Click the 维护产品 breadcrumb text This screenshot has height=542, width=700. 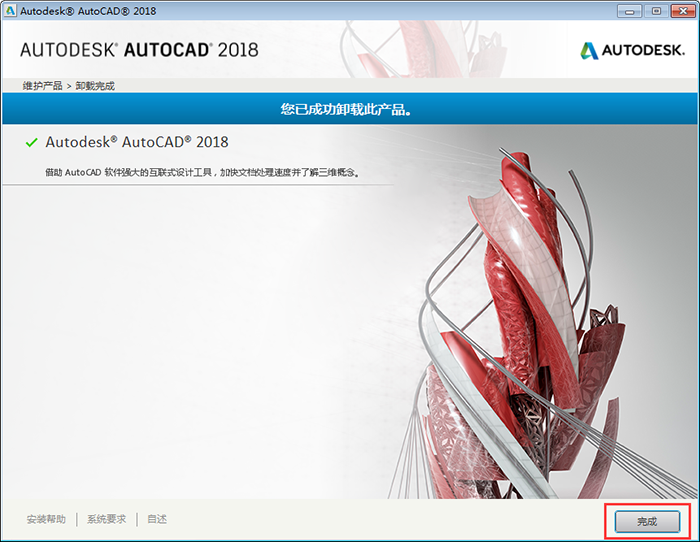coord(42,86)
